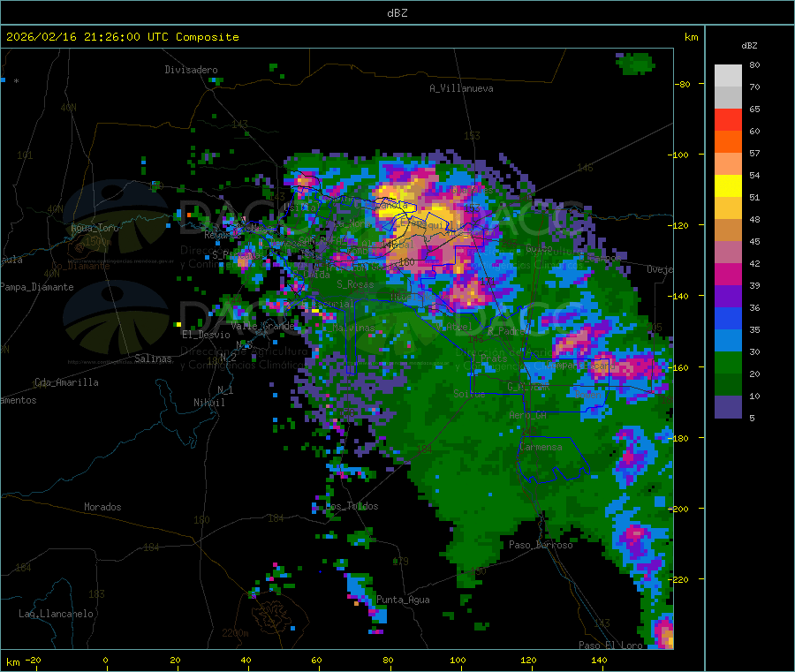The image size is (795, 672).
Task: Click the Punta_Agua label
Action: point(403,600)
